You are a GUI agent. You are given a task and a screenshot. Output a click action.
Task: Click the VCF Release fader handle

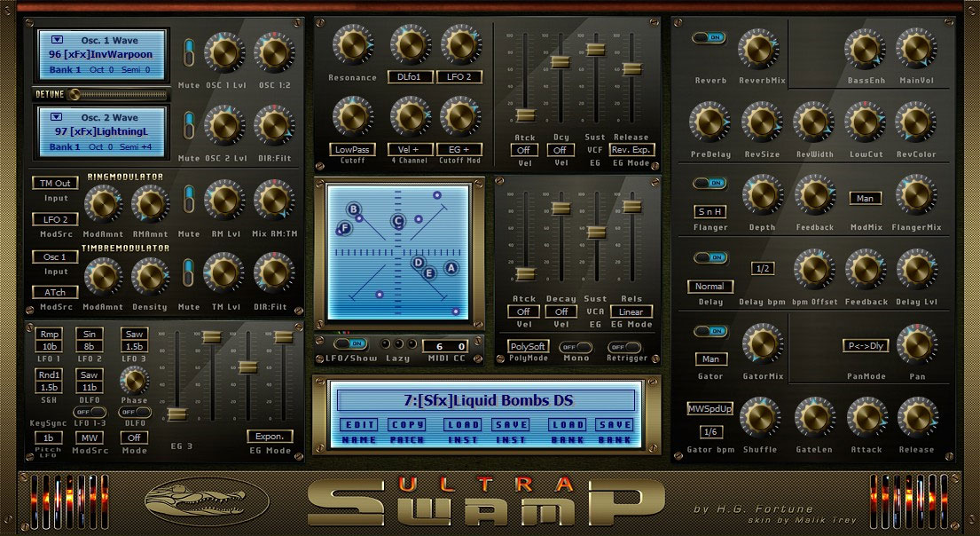click(631, 69)
